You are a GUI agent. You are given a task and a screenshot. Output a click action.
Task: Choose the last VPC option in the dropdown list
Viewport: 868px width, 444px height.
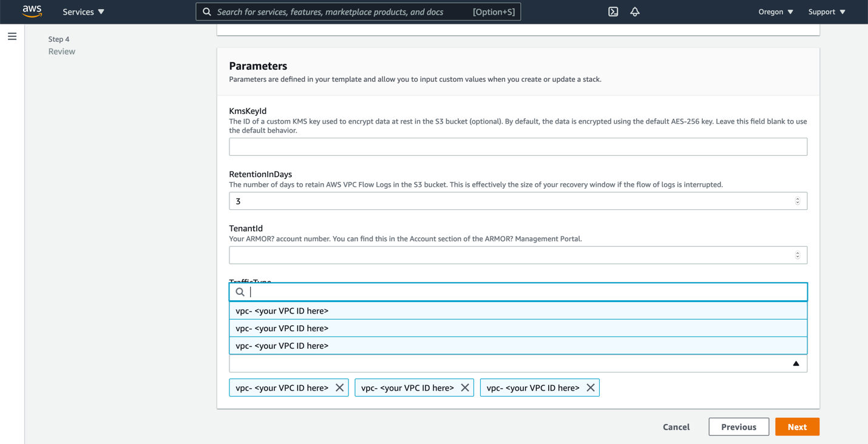coord(518,346)
